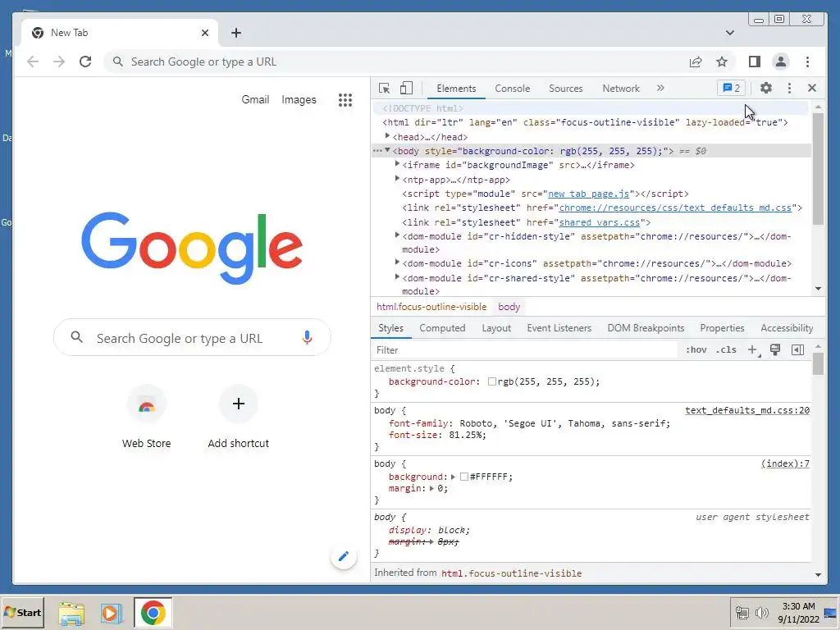Open the #FFFFFF background color swatch
The height and width of the screenshot is (630, 840).
click(x=464, y=477)
